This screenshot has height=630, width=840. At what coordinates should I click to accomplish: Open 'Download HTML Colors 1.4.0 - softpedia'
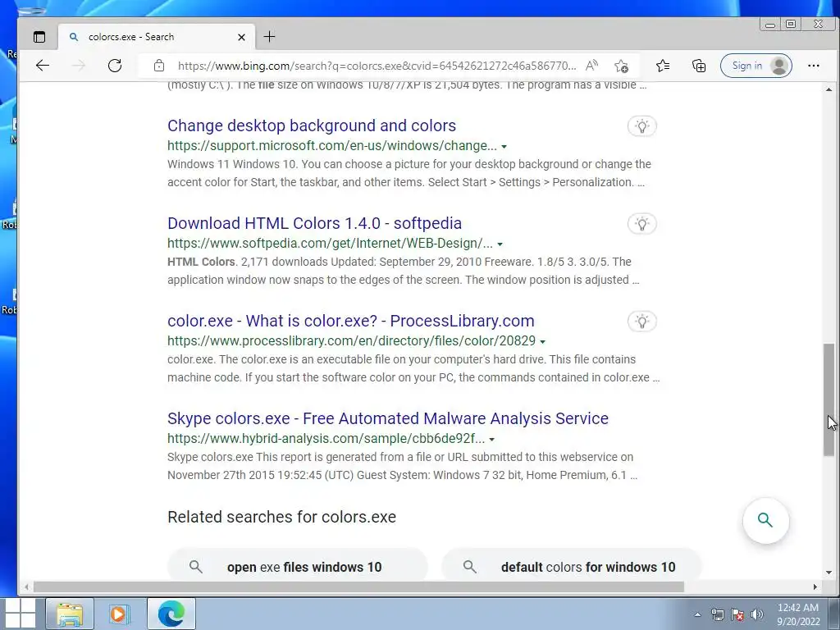(314, 223)
